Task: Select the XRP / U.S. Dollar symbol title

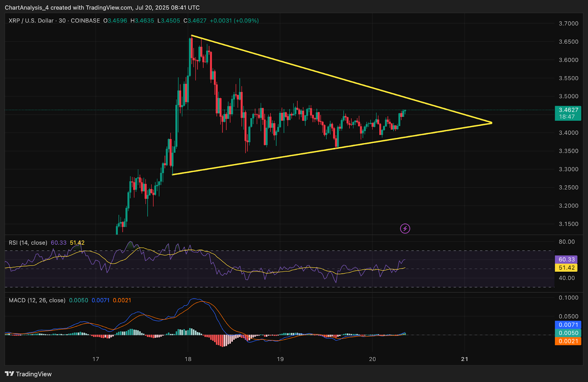Action: 31,21
